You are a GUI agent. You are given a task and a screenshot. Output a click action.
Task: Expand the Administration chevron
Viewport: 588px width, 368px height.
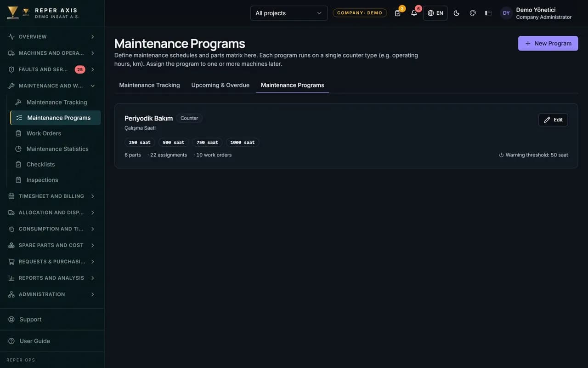click(93, 294)
